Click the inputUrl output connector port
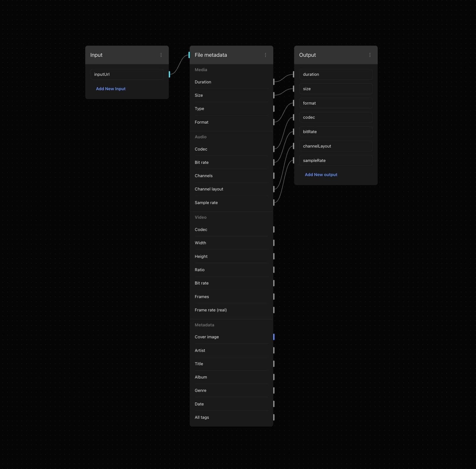 169,74
